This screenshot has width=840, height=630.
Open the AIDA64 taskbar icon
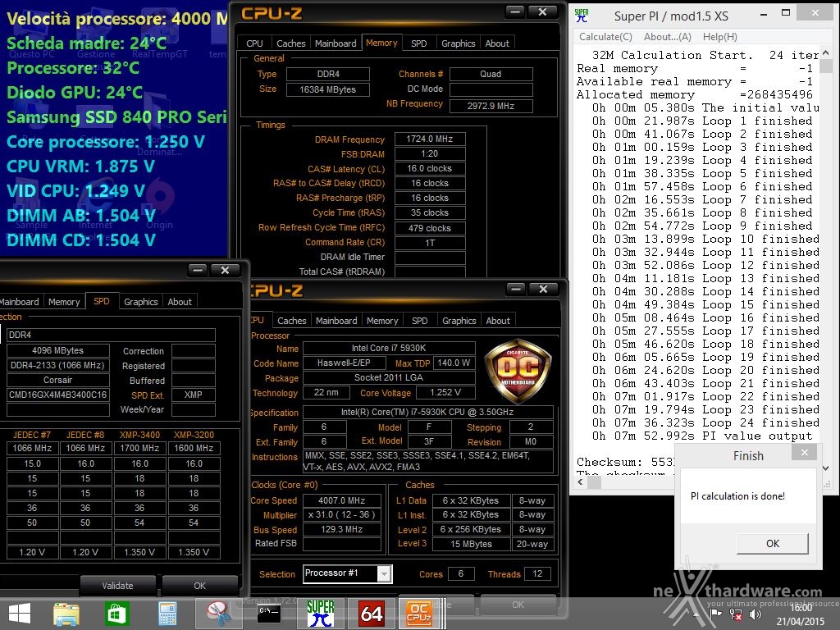click(x=372, y=614)
